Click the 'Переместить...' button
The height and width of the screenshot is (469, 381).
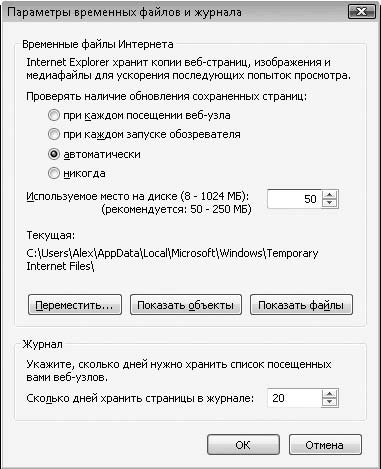coord(75,305)
